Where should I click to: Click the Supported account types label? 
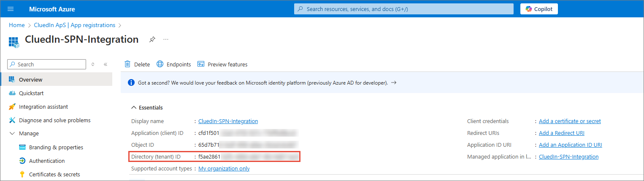161,168
